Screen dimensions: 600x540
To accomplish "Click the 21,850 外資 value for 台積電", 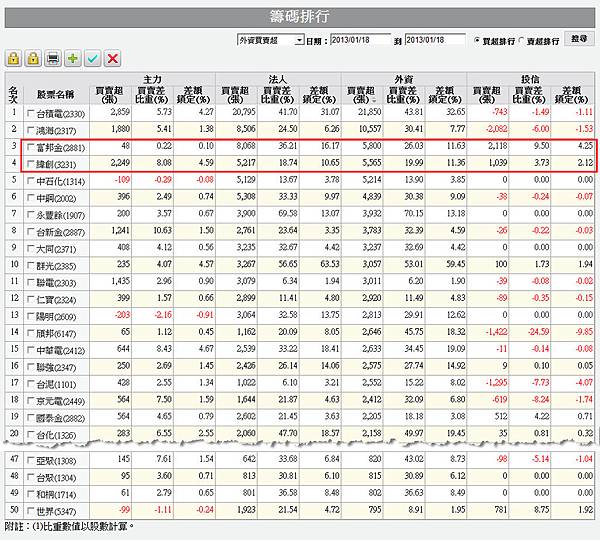I will (x=370, y=112).
